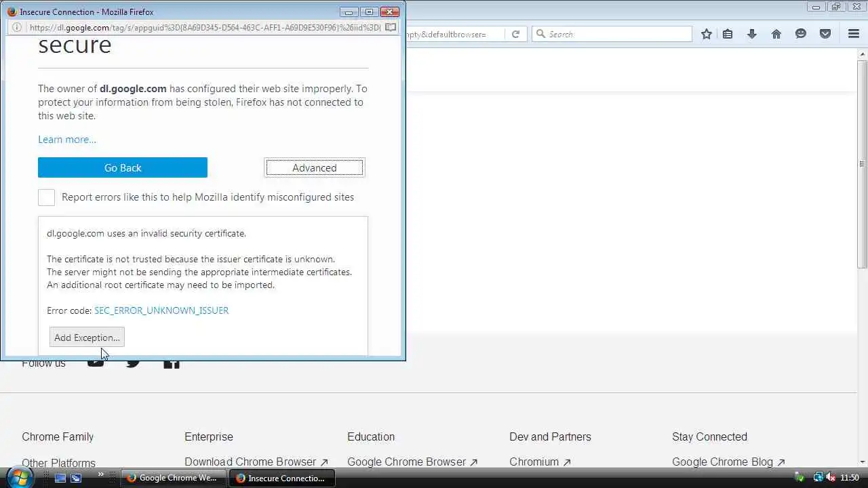Open the Downloads arrow icon
The image size is (868, 488).
752,34
